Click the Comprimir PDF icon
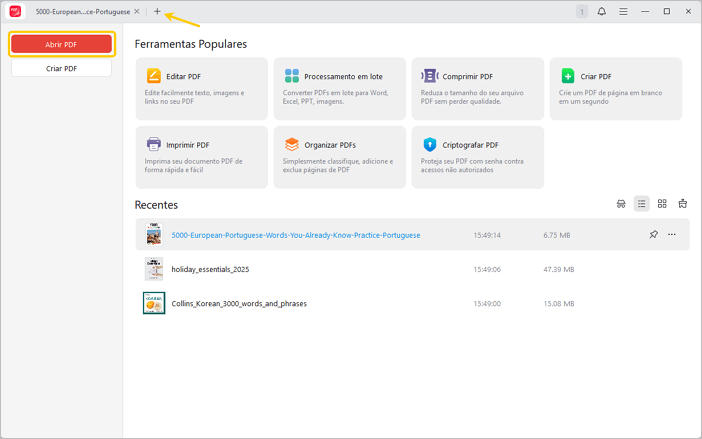The width and height of the screenshot is (702, 439). 430,76
